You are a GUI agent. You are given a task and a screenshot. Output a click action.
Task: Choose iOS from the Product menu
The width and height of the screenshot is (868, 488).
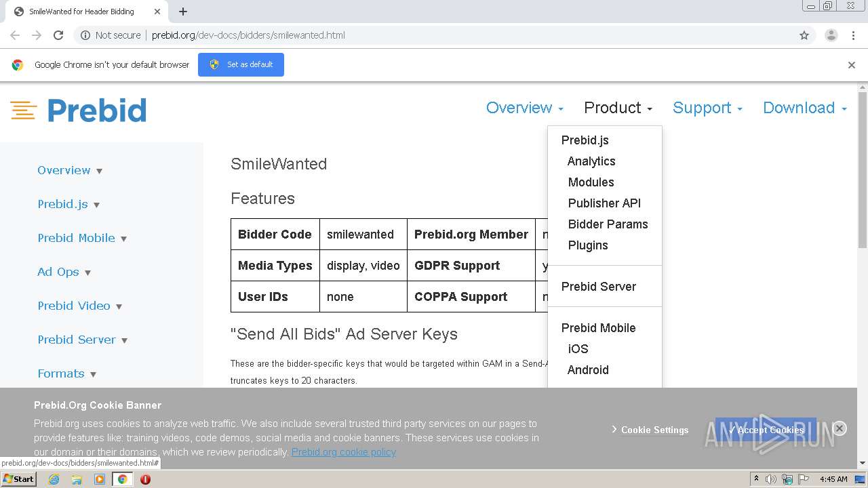[578, 349]
